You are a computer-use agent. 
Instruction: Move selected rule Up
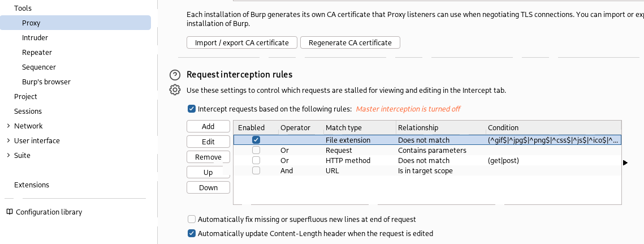(208, 173)
